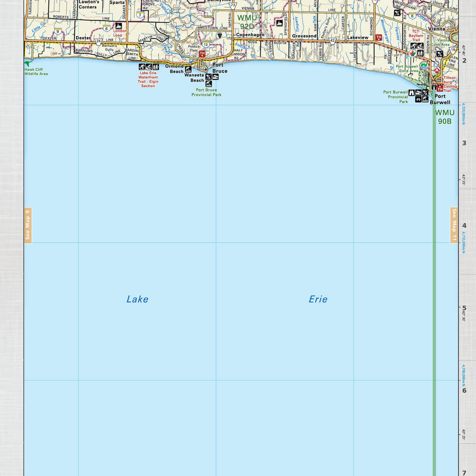Click grid row number 6 on right margin
The width and height of the screenshot is (476, 476).
(464, 390)
